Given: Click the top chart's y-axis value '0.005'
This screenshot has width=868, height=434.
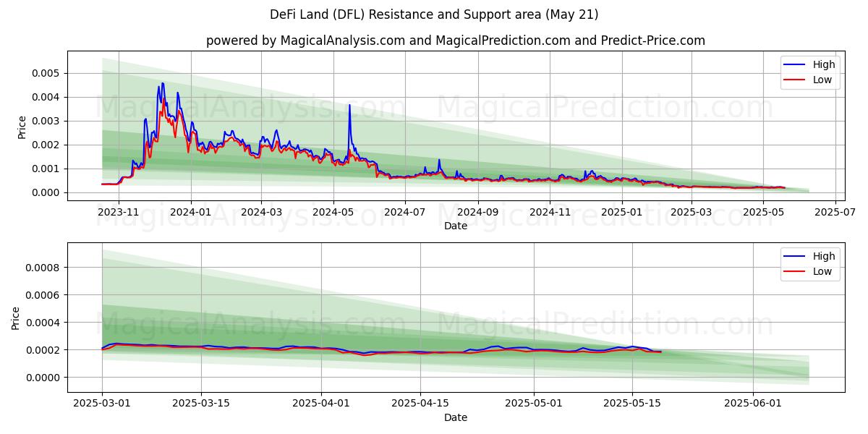Looking at the screenshot, I should (47, 73).
